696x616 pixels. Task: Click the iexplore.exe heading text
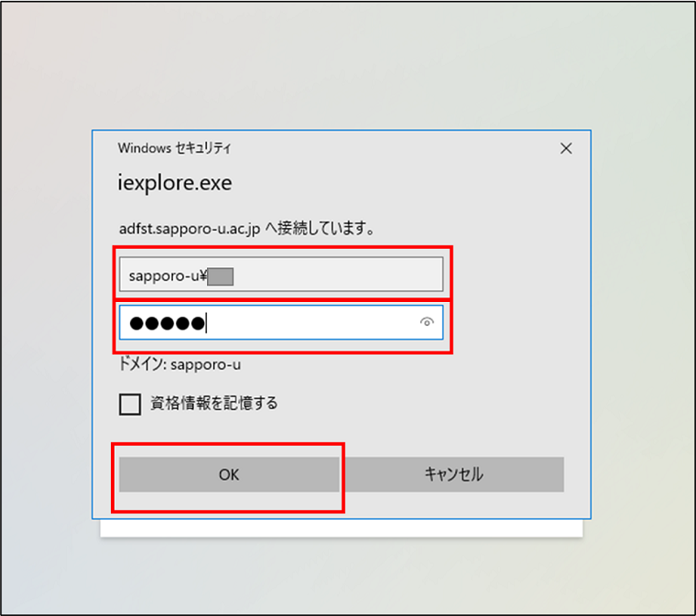coord(174,183)
